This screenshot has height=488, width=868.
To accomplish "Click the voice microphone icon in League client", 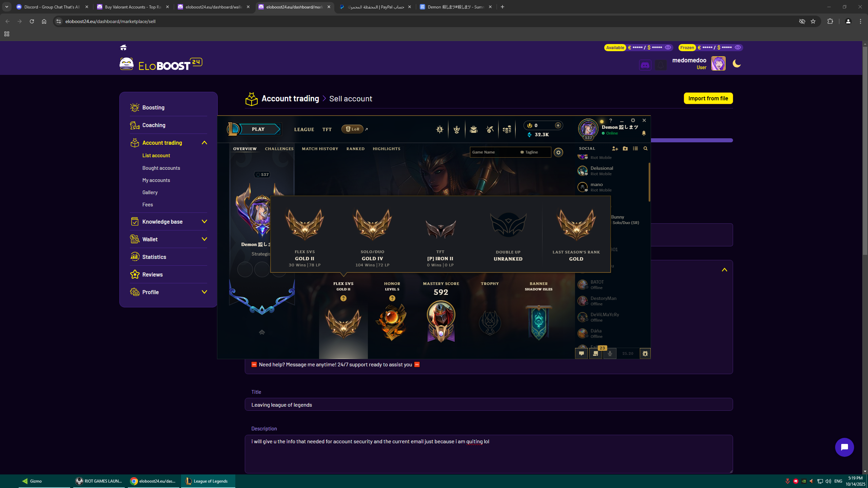I will pyautogui.click(x=610, y=353).
